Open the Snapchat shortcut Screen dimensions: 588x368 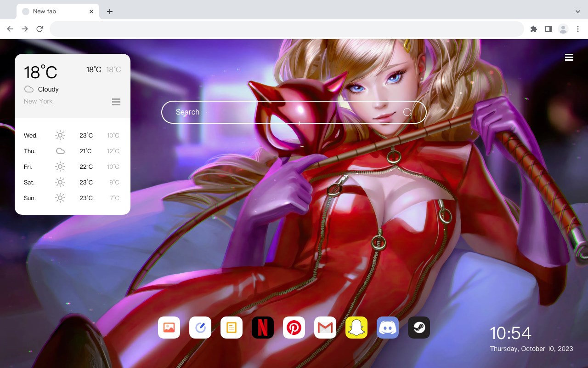[356, 328]
